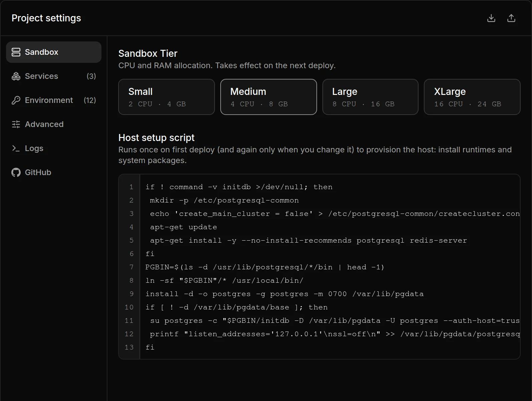Viewport: 532px width, 401px height.
Task: Click the 'Sandbox Tier' heading
Action: click(x=148, y=53)
